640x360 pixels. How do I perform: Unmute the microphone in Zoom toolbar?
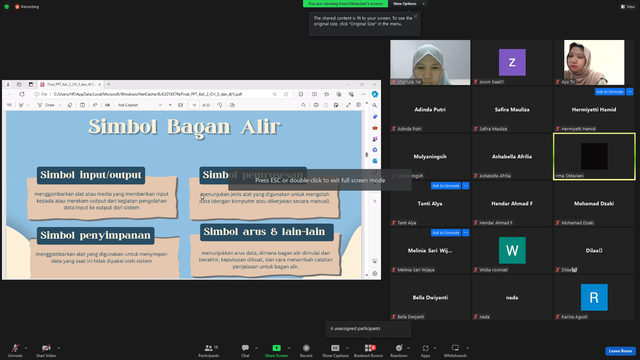point(15,350)
